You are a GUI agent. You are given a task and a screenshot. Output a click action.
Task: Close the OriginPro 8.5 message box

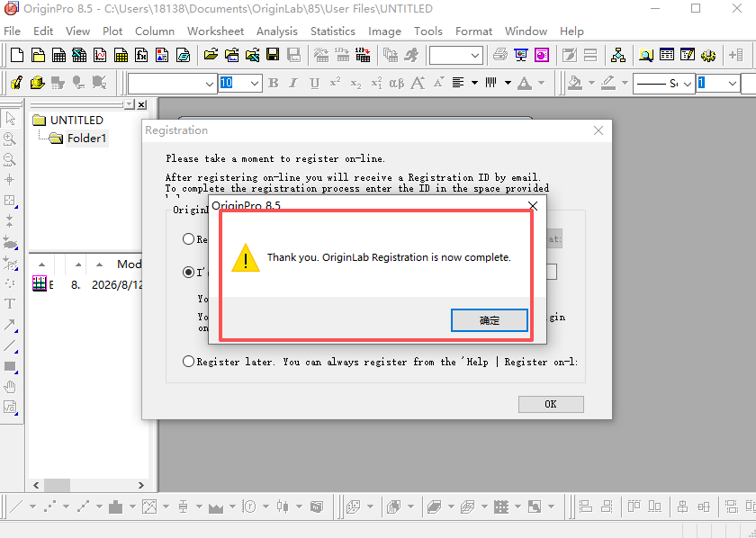tap(533, 206)
